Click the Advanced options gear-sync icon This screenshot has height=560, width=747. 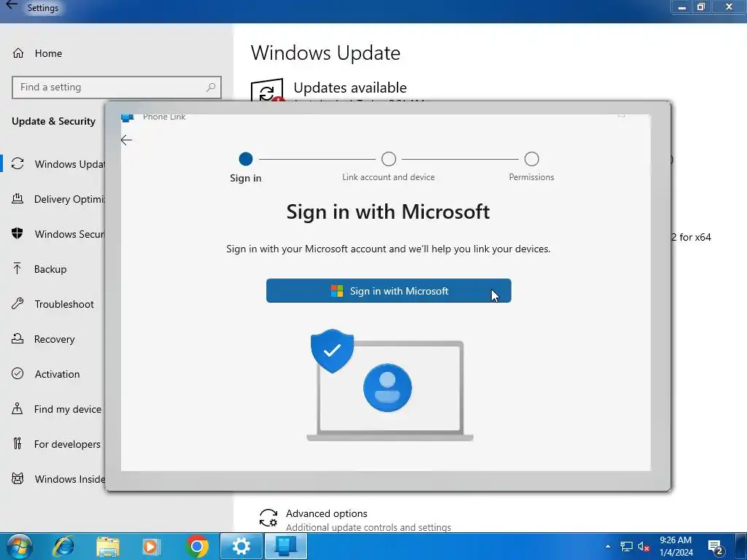point(268,518)
